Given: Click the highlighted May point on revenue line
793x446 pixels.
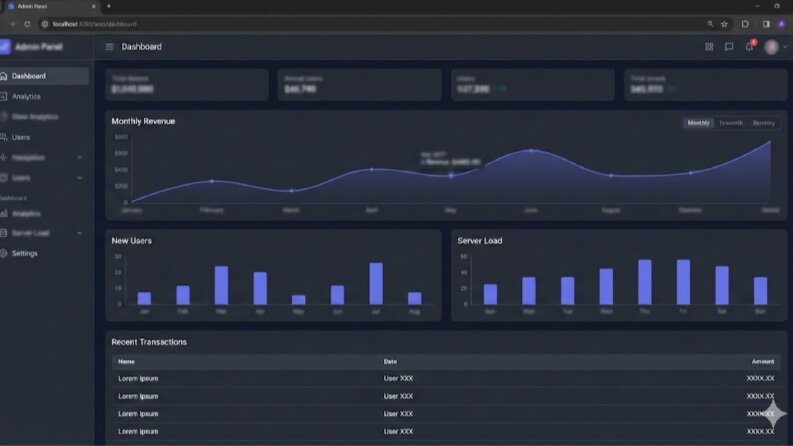Looking at the screenshot, I should tap(451, 175).
